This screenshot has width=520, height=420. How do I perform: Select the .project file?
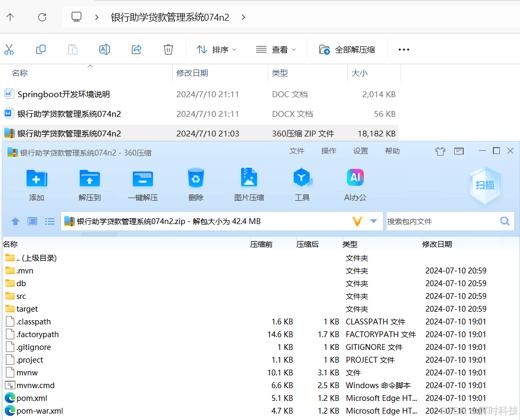tap(24, 359)
